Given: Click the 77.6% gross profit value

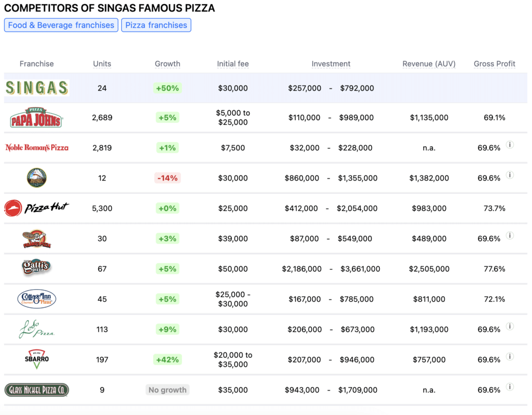Looking at the screenshot, I should click(x=495, y=269).
